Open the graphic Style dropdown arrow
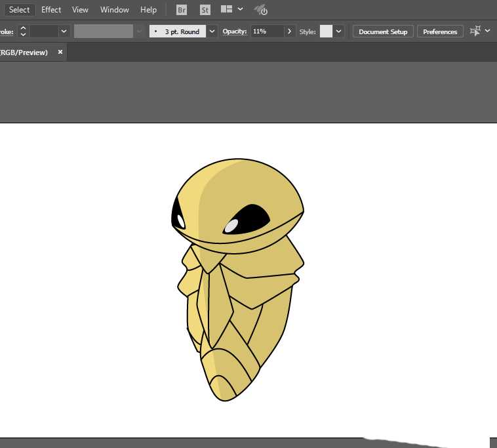Image resolution: width=497 pixels, height=448 pixels. pos(339,31)
